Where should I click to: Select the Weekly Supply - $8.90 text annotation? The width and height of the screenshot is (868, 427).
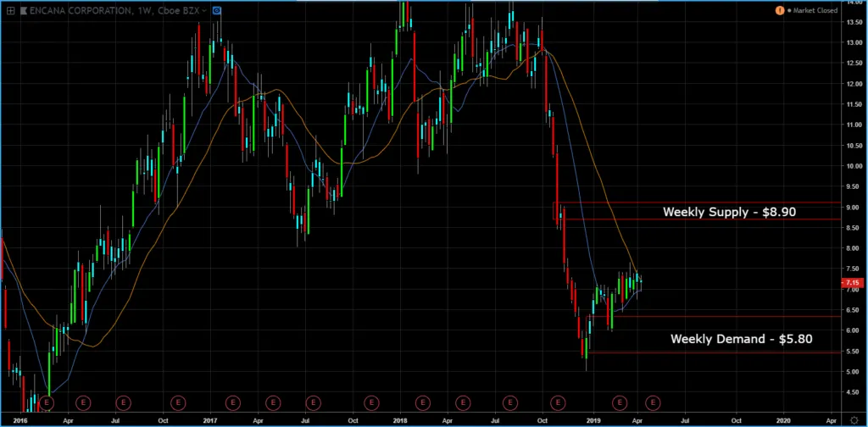point(729,211)
